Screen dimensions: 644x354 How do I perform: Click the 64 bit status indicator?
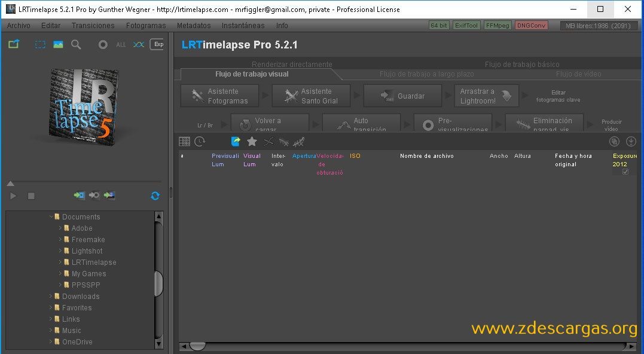[439, 26]
